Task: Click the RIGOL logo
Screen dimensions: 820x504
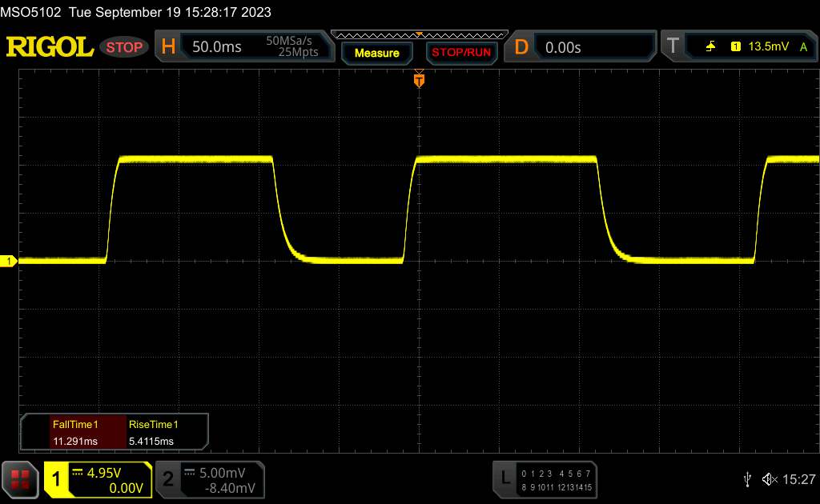Action: (x=50, y=47)
